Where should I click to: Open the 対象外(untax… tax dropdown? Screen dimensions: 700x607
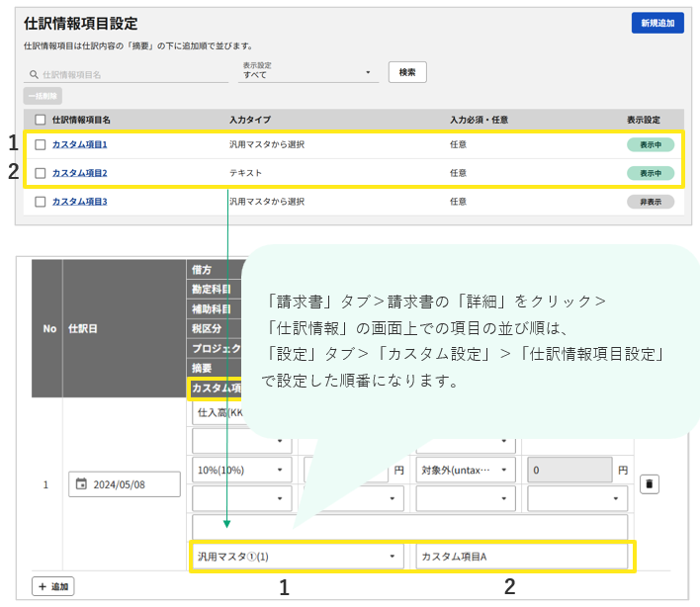tap(465, 470)
